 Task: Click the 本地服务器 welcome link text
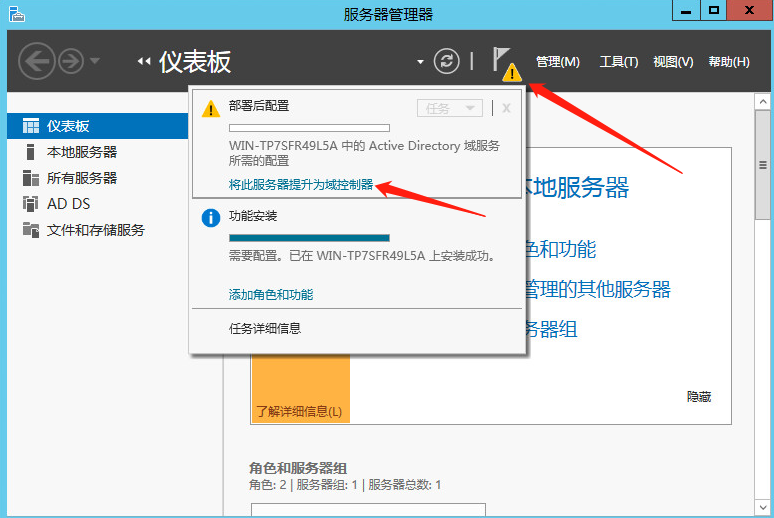(x=576, y=188)
